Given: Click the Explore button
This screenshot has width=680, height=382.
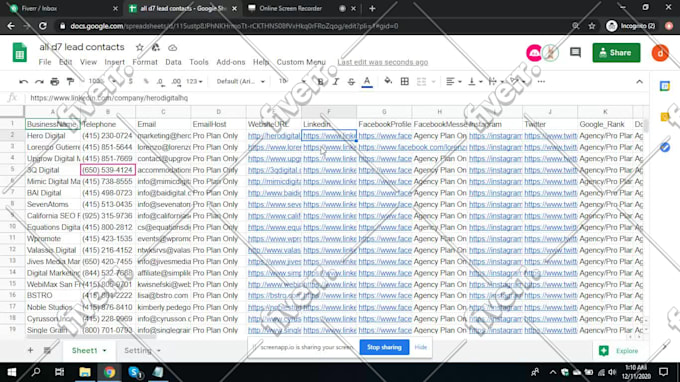Looking at the screenshot, I should 618,350.
